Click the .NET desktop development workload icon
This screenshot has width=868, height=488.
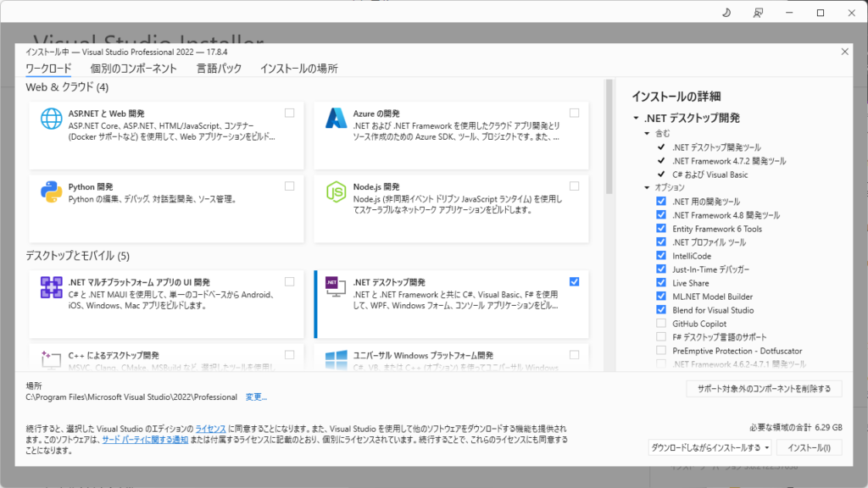coord(337,288)
